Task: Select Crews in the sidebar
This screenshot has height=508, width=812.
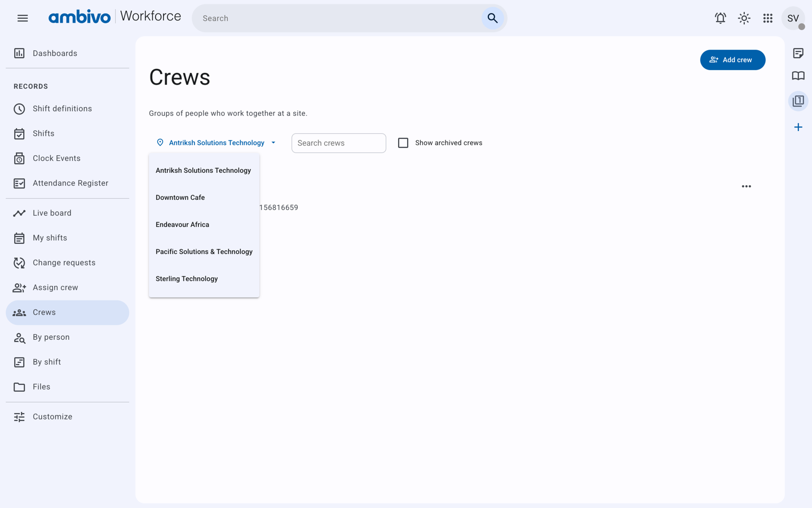Action: click(x=68, y=312)
